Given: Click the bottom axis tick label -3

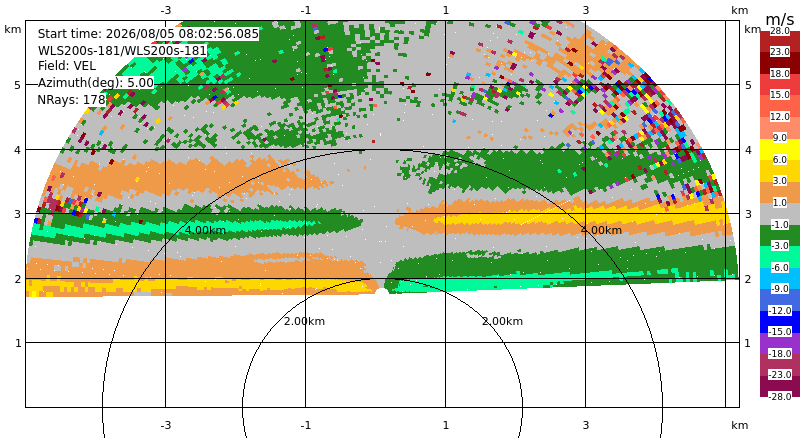Looking at the screenshot, I should click(x=165, y=425).
